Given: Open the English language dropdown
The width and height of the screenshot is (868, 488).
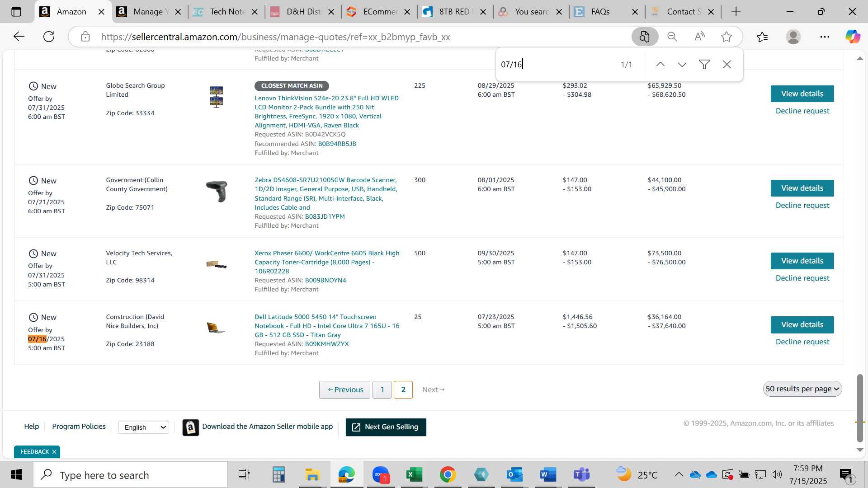Looking at the screenshot, I should [144, 427].
